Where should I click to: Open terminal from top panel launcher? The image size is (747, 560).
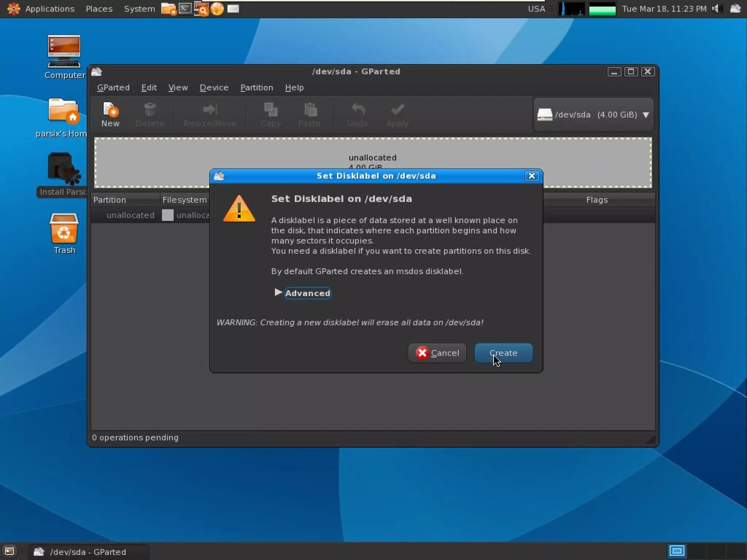coord(185,8)
